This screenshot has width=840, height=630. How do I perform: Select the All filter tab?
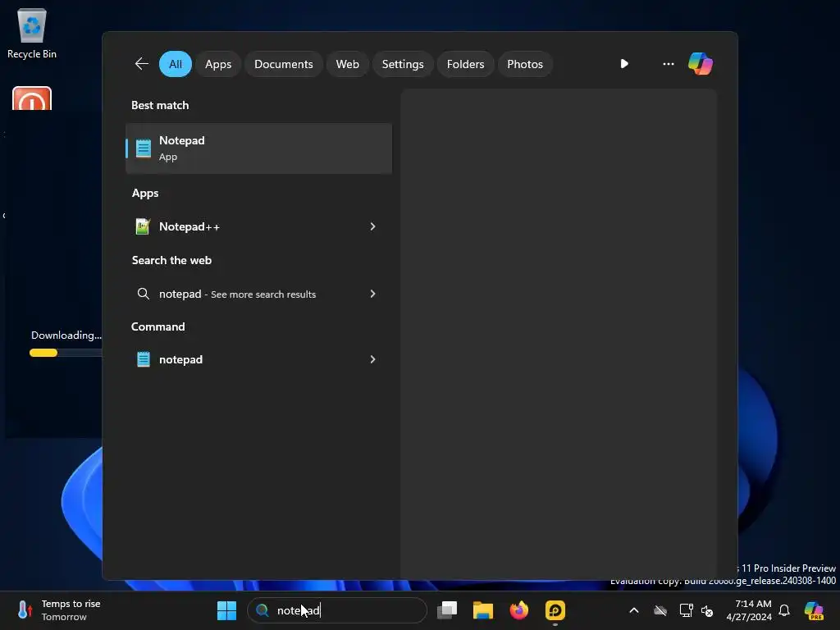click(176, 64)
